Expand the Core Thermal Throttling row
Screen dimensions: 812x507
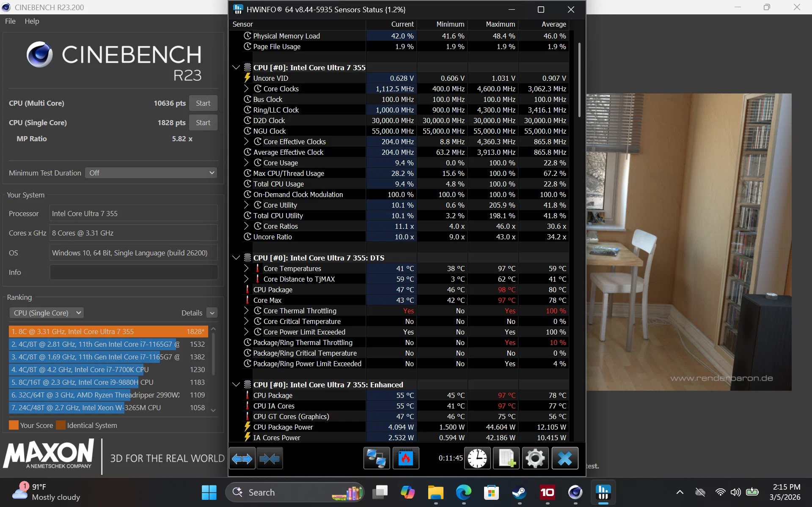(x=246, y=311)
